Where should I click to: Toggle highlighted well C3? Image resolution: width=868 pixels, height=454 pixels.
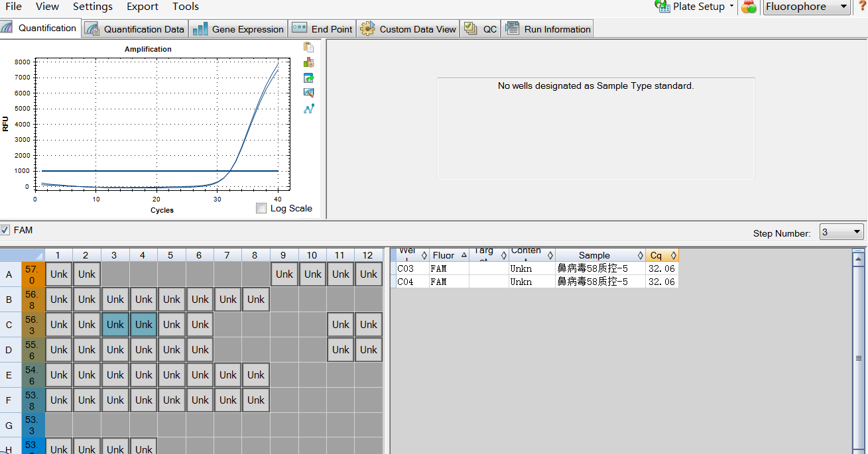pos(115,325)
